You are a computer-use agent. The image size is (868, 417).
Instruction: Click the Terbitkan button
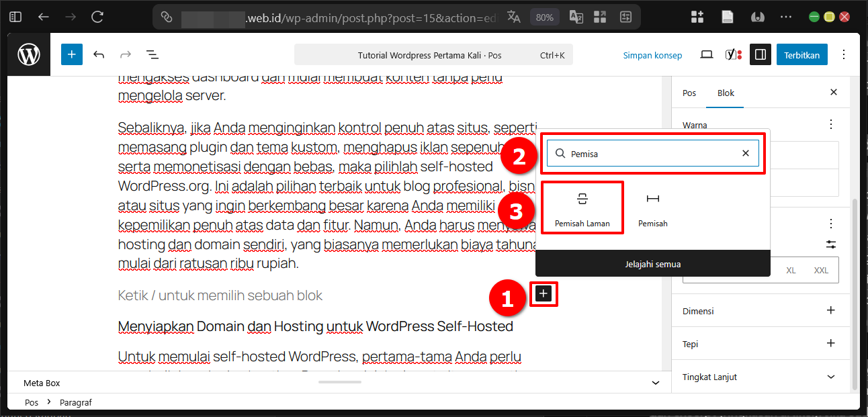point(801,54)
